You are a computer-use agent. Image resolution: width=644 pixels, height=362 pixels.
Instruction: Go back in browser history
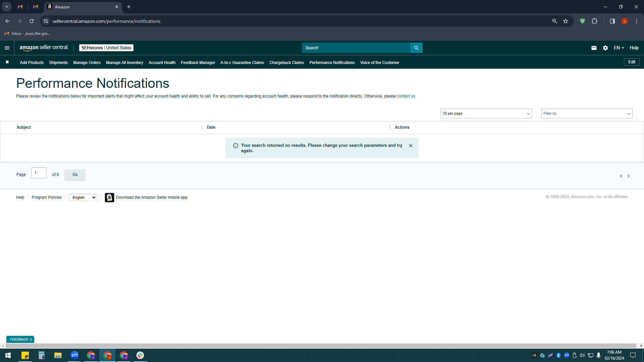pyautogui.click(x=7, y=21)
